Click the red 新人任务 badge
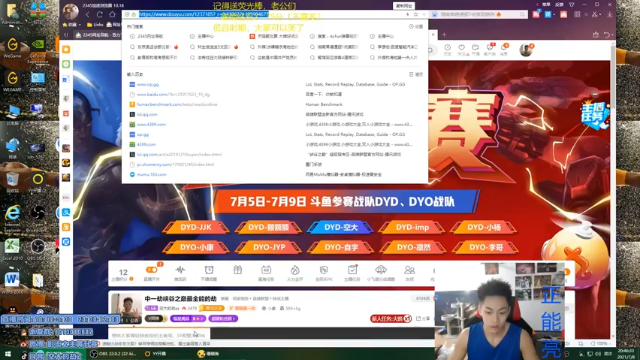640x360 pixels. click(x=391, y=318)
